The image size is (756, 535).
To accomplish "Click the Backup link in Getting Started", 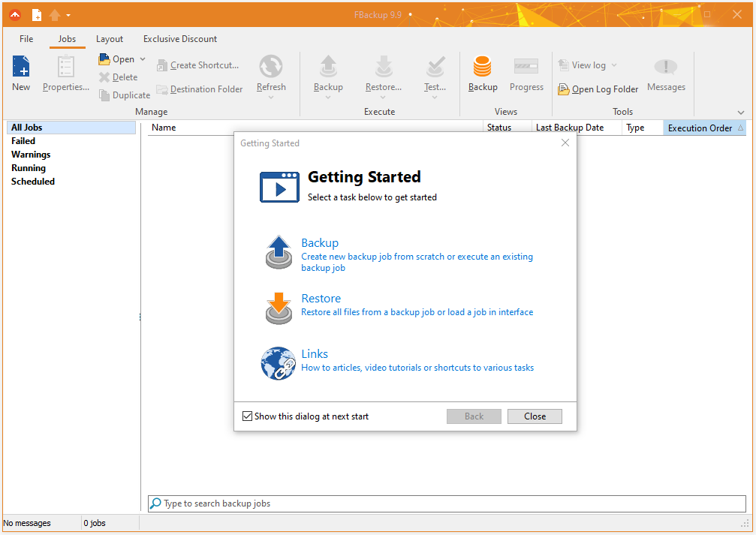I will click(x=320, y=243).
